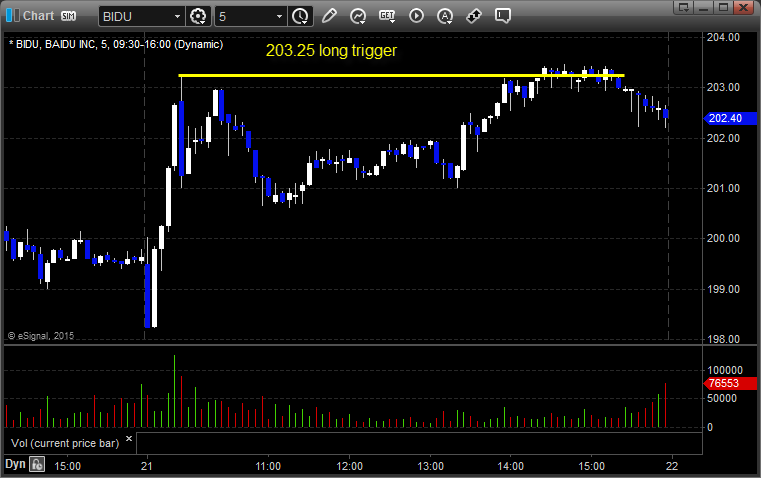Click the 12:00 time axis label

tap(349, 466)
